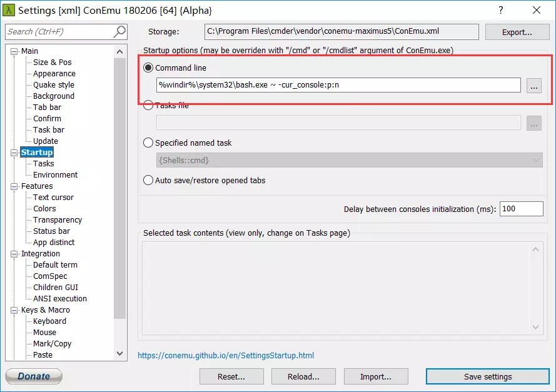Collapse the Main tree node

pyautogui.click(x=14, y=51)
